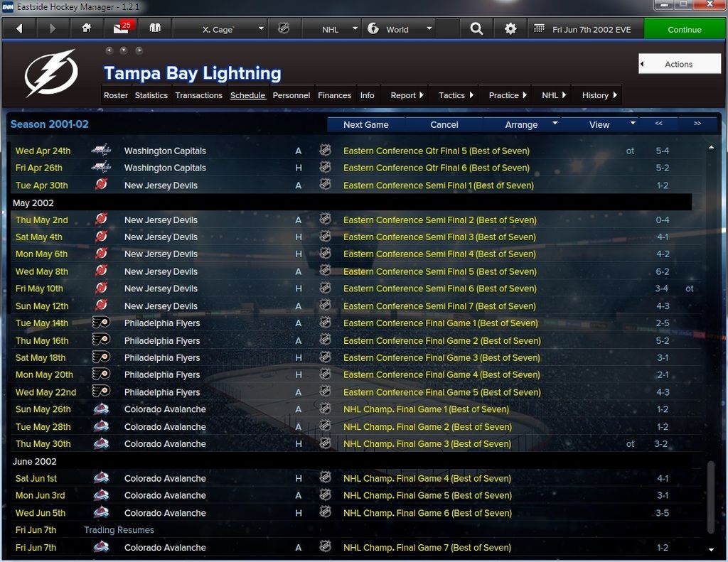728x562 pixels.
Task: Open the settings gear icon
Action: coord(510,28)
